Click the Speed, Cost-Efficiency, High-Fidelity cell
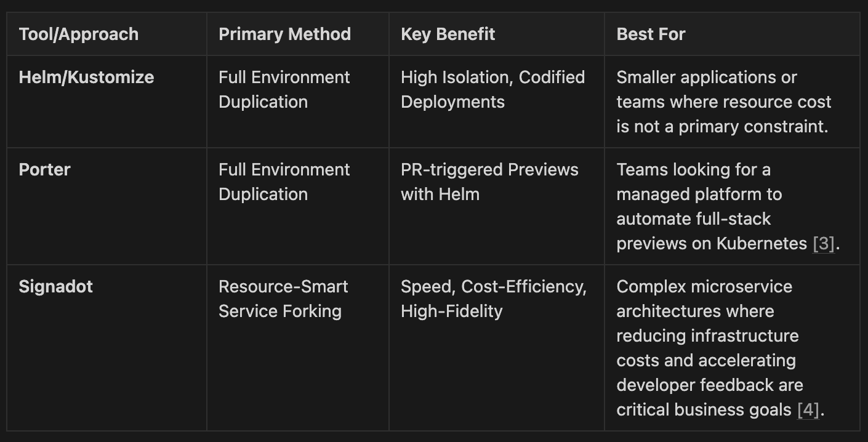The height and width of the screenshot is (442, 868). pyautogui.click(x=493, y=299)
